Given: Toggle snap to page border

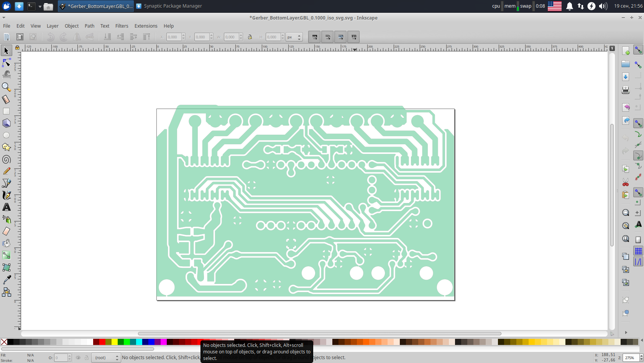Looking at the screenshot, I should tap(638, 240).
